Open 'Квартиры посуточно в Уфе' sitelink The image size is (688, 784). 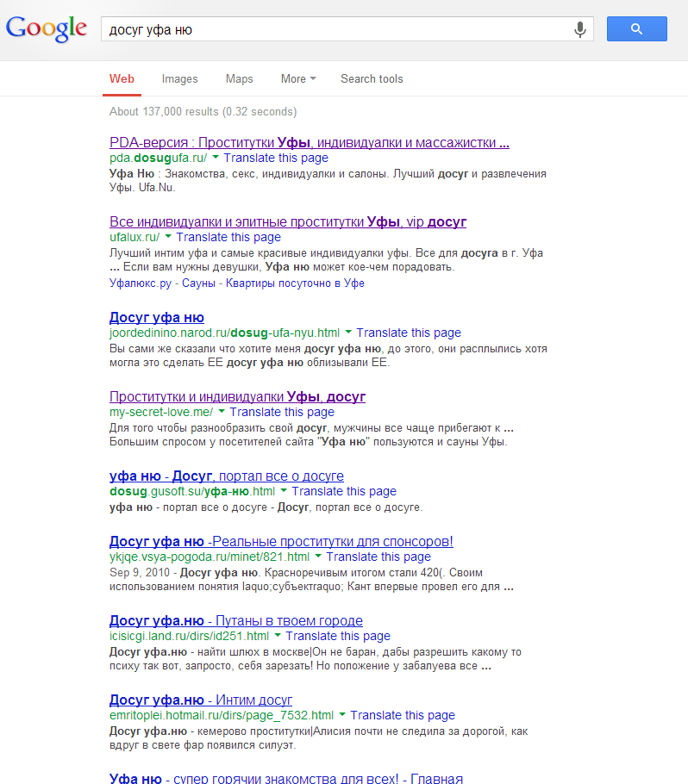[x=295, y=283]
